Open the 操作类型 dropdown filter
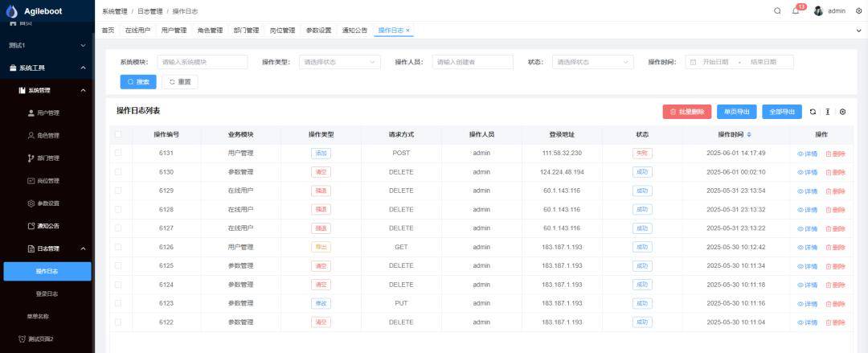 coord(339,62)
